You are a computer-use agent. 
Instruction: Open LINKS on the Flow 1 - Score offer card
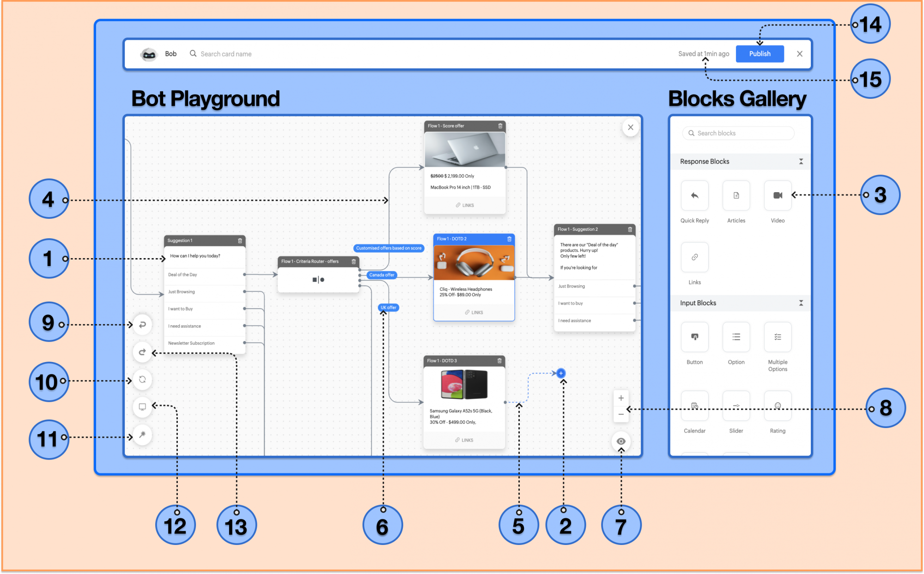pyautogui.click(x=465, y=205)
